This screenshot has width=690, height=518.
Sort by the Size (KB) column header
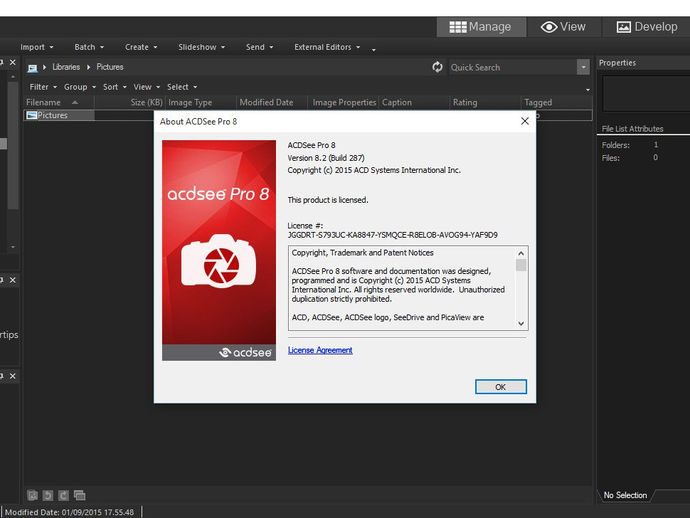tap(129, 103)
